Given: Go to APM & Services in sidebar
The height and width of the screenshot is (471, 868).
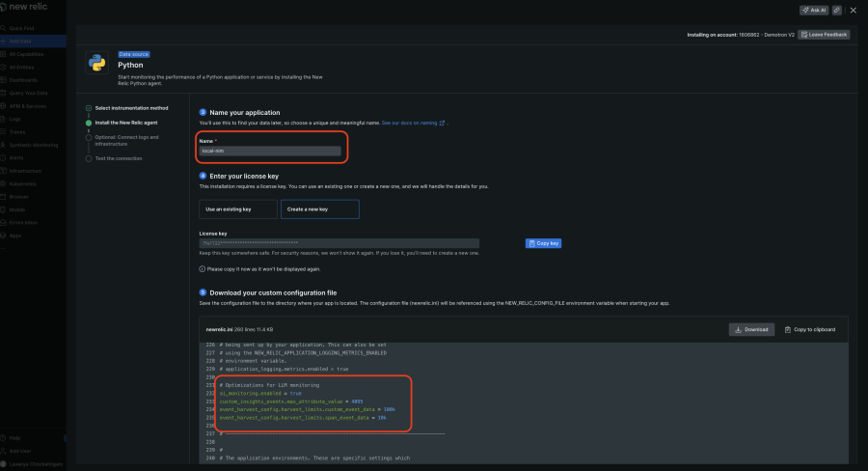Looking at the screenshot, I should [x=27, y=106].
